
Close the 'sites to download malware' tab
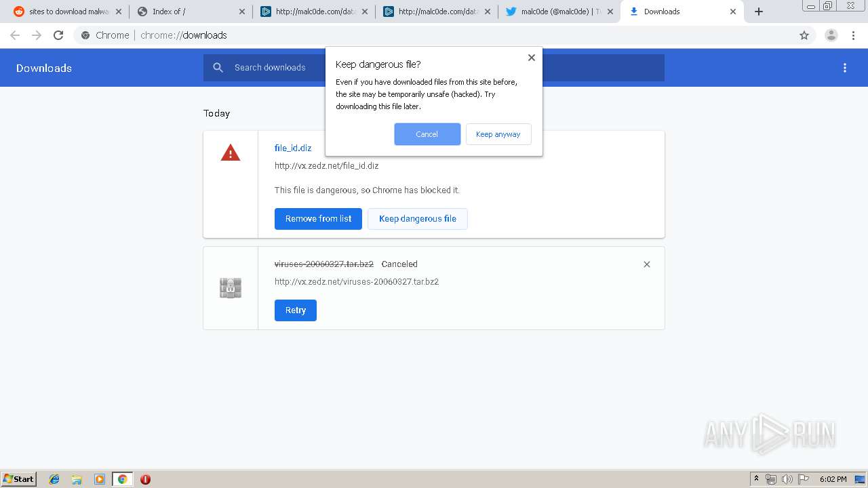119,12
